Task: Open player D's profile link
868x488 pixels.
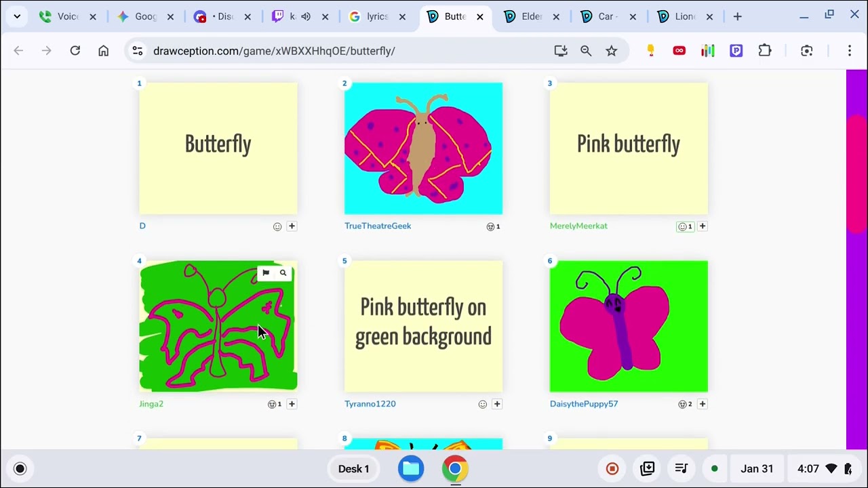Action: tap(142, 226)
